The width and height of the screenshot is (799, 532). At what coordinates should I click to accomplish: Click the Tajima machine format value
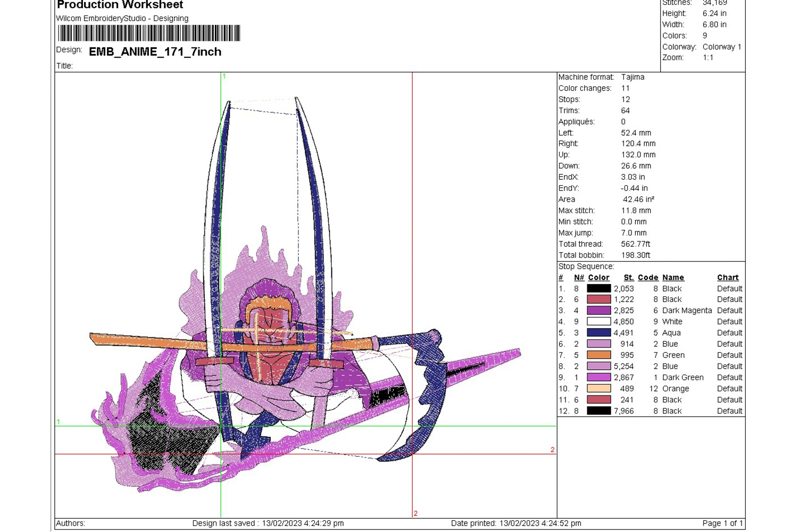click(x=632, y=77)
